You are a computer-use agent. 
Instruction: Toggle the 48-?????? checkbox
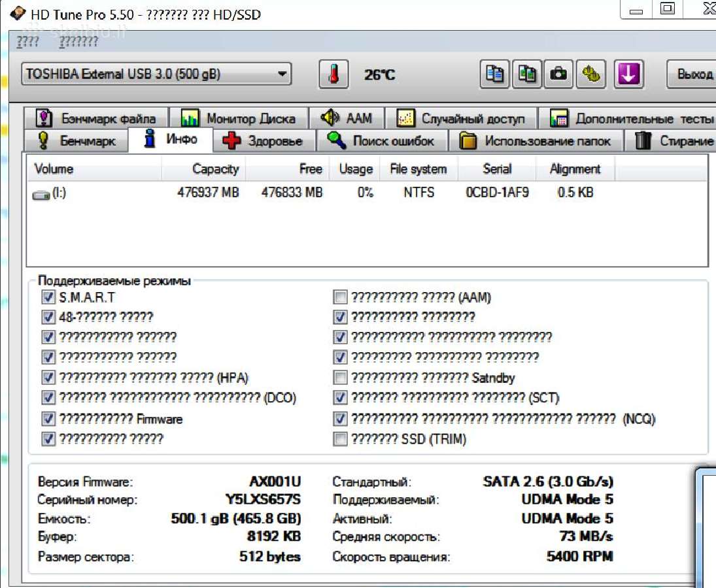pos(48,317)
